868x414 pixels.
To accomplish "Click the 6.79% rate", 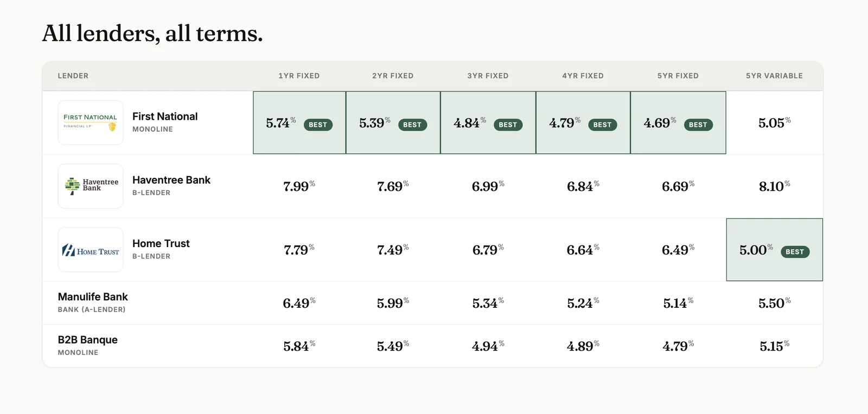I will pos(488,250).
